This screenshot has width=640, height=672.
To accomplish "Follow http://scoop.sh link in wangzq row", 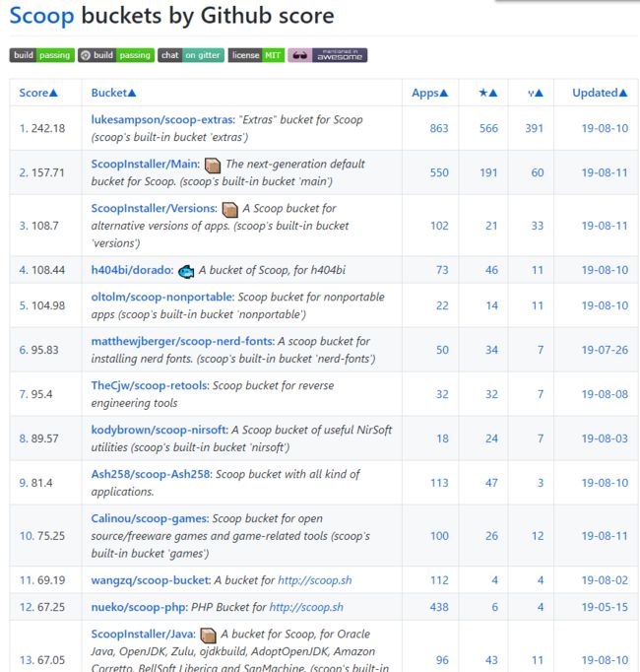I will click(x=315, y=580).
